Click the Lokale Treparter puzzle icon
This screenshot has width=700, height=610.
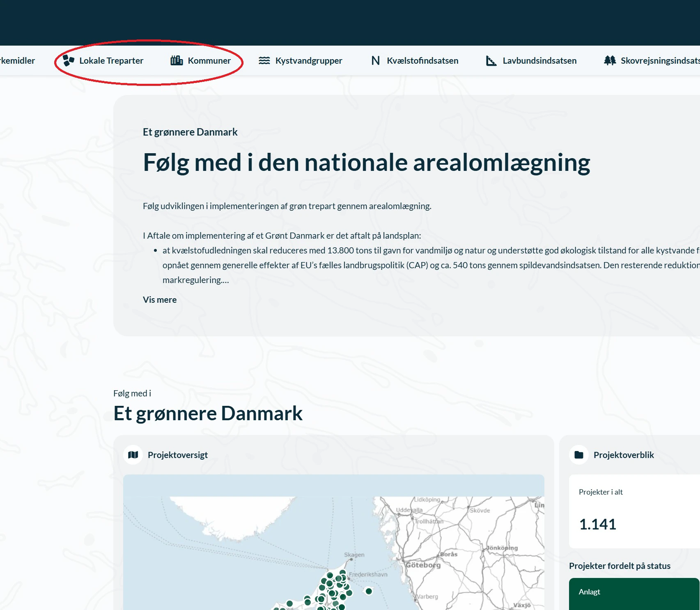tap(69, 61)
